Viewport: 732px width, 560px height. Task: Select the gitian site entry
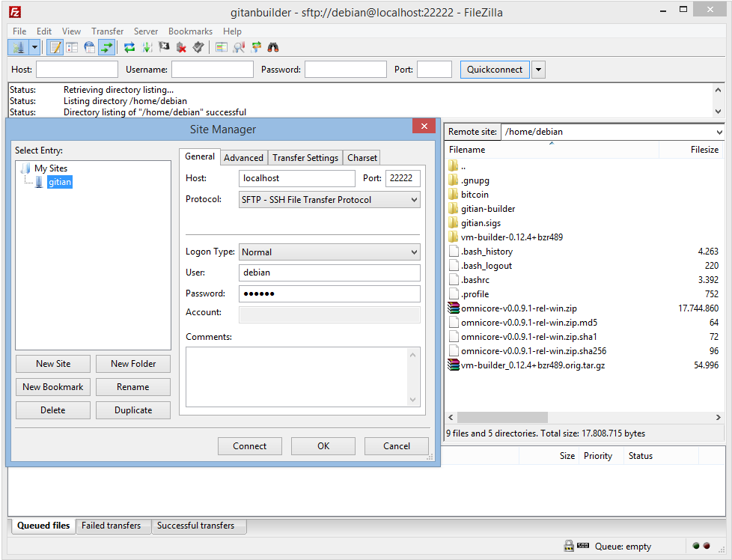[59, 182]
